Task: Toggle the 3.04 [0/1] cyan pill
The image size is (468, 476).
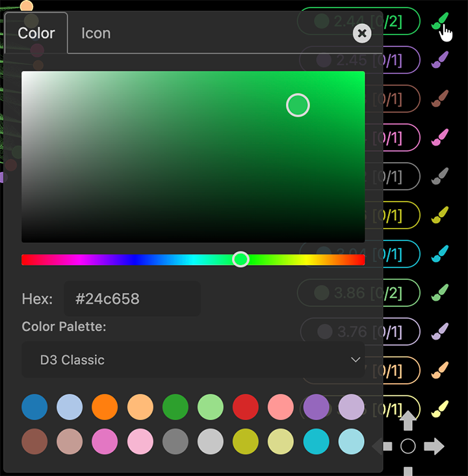Action: pyautogui.click(x=401, y=254)
